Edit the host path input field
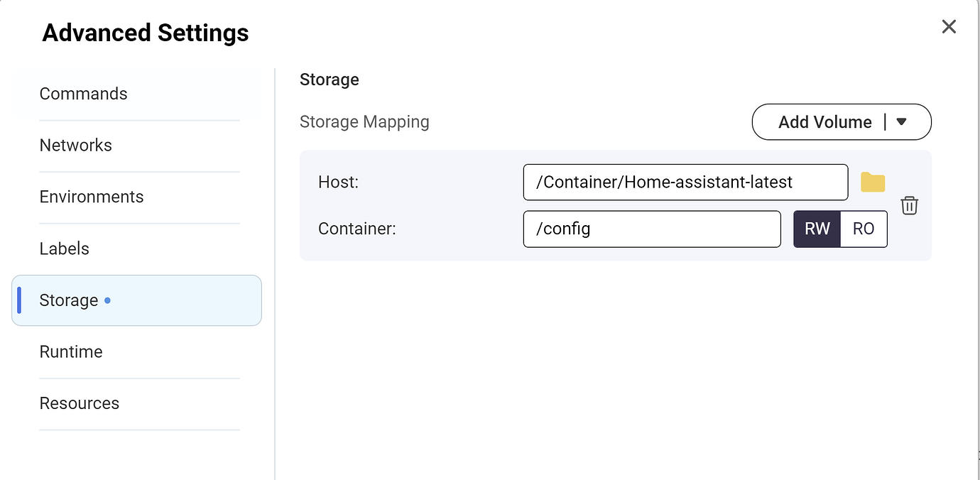 pos(685,182)
